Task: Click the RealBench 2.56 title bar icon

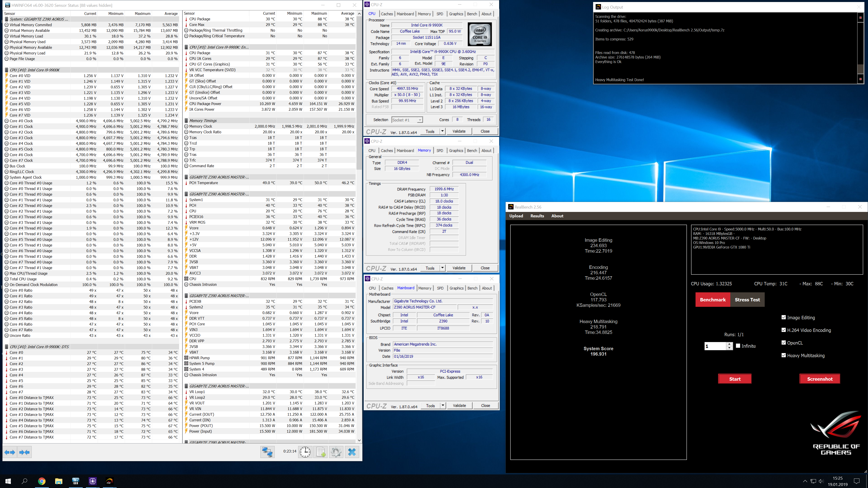Action: tap(511, 207)
